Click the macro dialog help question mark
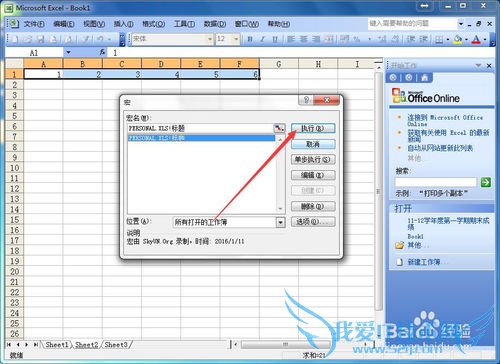 click(306, 100)
